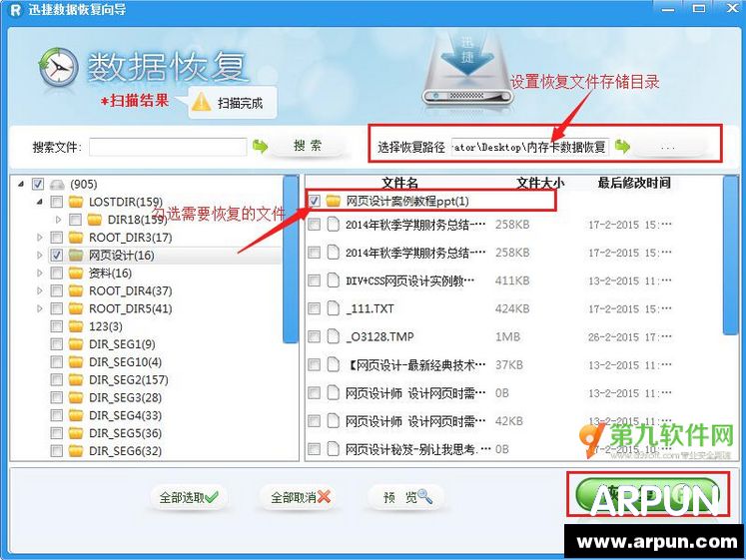Click file icon of 网页设计秘笈 file
The image size is (746, 560).
click(x=333, y=449)
